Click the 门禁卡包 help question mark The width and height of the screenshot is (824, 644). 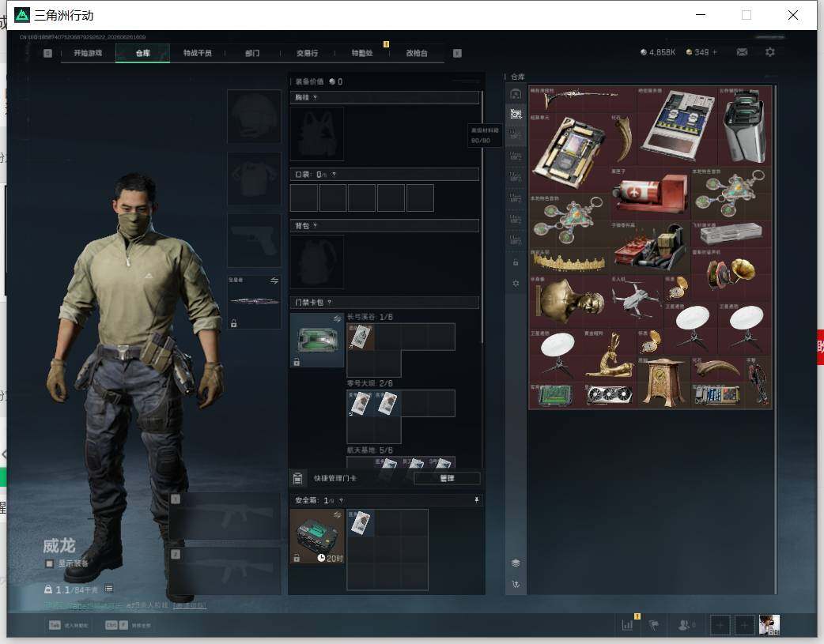330,303
